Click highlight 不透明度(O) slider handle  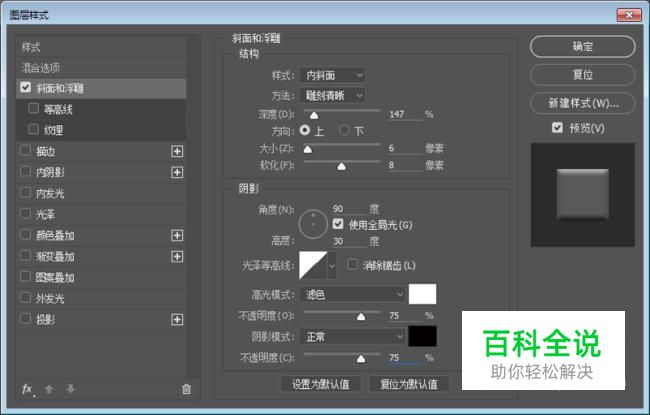(x=361, y=317)
